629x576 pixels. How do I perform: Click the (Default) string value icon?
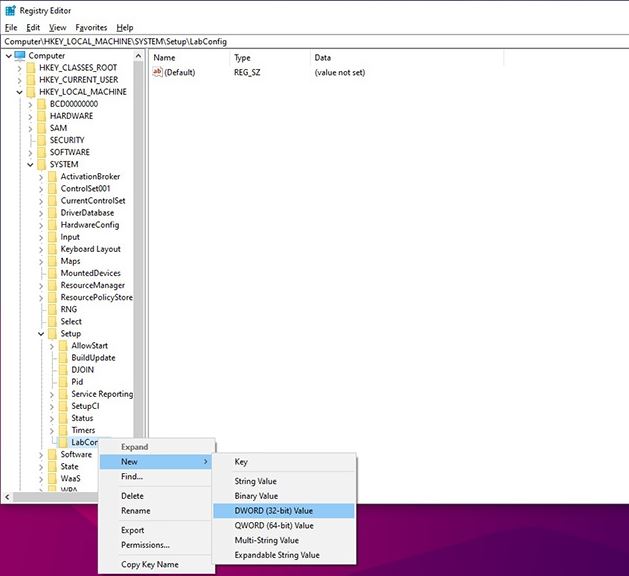(x=157, y=72)
